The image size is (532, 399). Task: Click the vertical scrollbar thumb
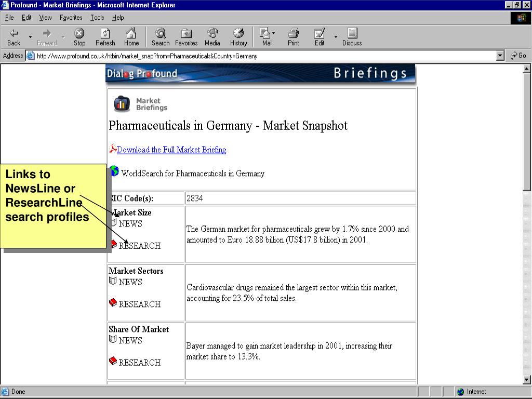click(527, 132)
